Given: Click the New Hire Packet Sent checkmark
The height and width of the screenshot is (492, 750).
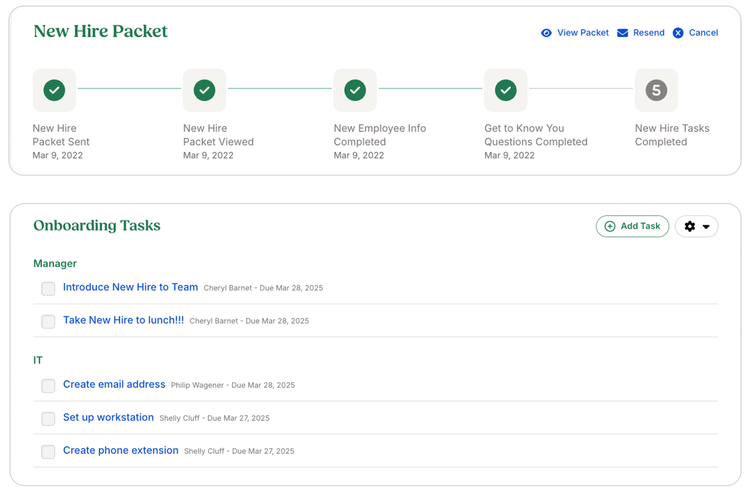Looking at the screenshot, I should pyautogui.click(x=54, y=90).
